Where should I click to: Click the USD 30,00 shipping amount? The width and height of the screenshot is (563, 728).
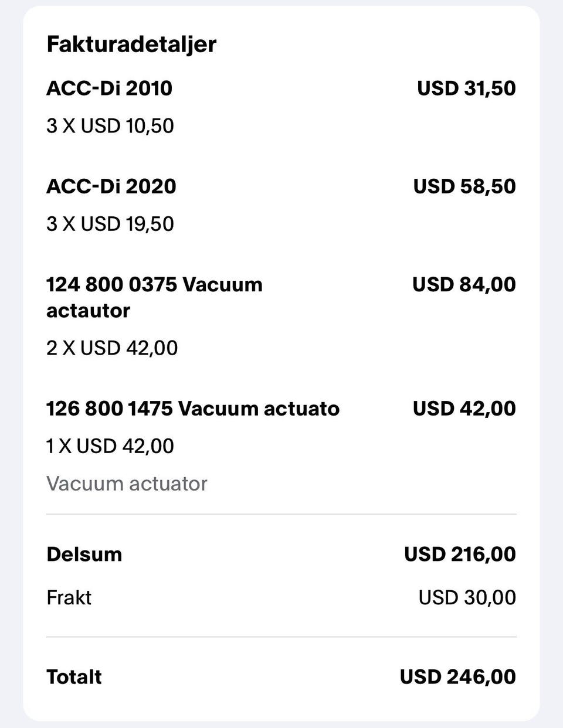467,598
